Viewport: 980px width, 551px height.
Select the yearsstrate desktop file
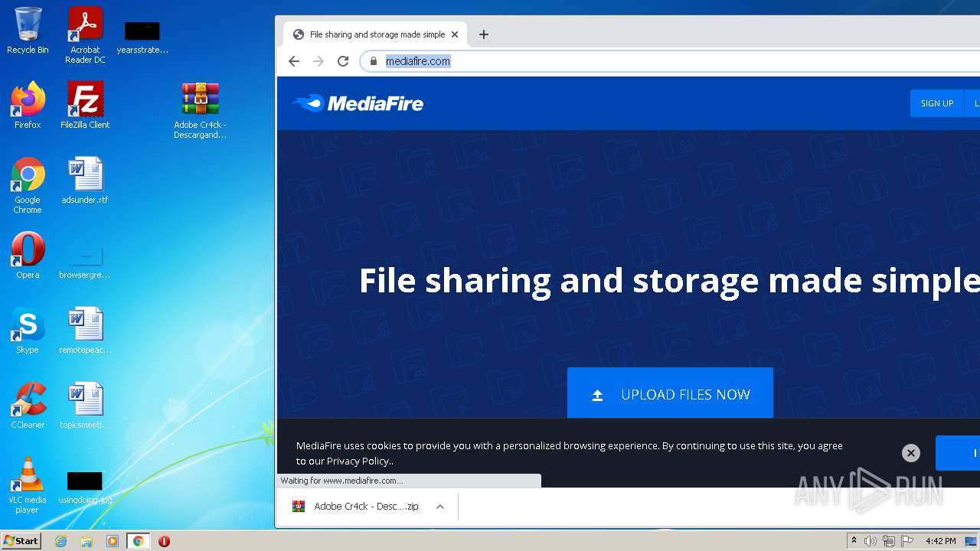142,37
